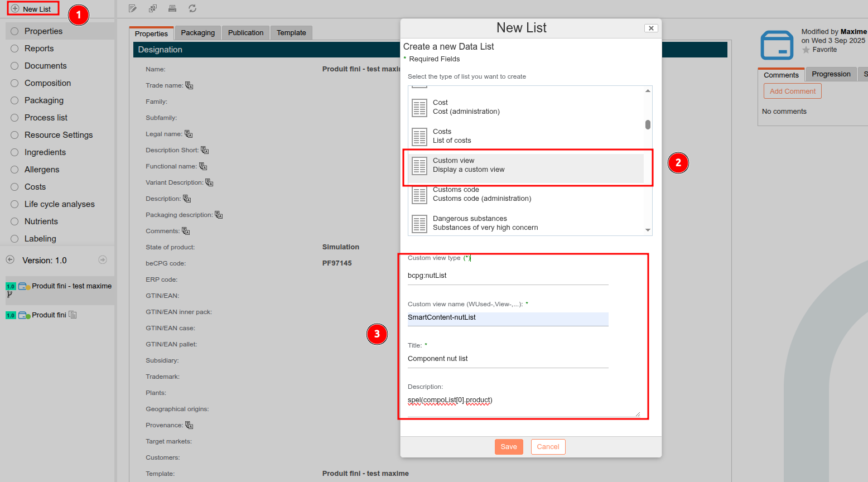
Task: Select the Allergens list radio
Action: click(x=15, y=170)
